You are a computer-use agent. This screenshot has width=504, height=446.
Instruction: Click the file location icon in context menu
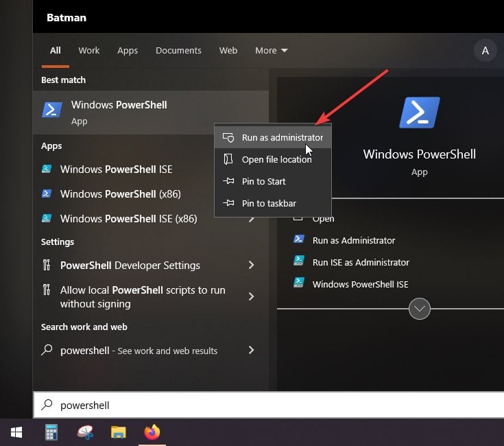point(228,159)
